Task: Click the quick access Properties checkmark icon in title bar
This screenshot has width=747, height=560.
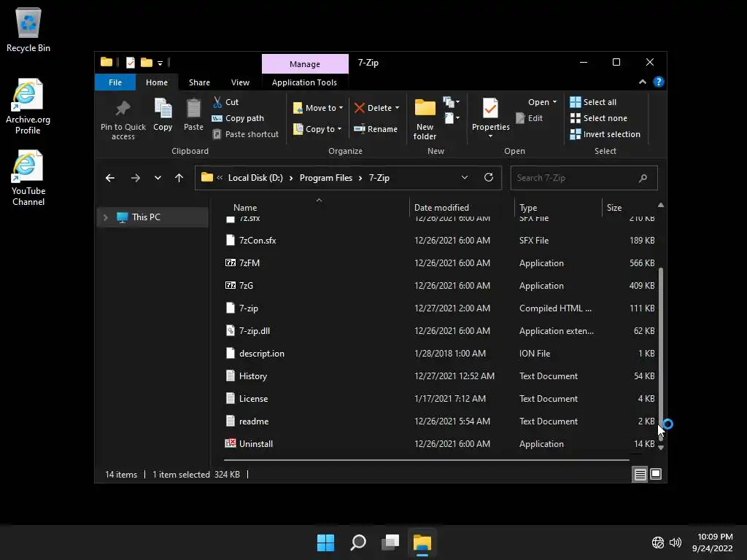Action: pyautogui.click(x=130, y=63)
